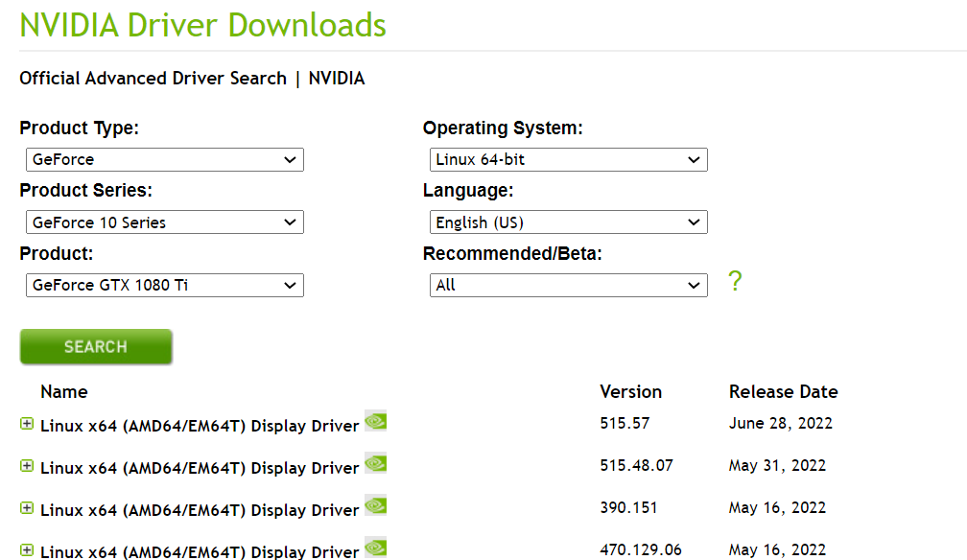Open the Operating System dropdown
The height and width of the screenshot is (560, 967).
tap(568, 160)
